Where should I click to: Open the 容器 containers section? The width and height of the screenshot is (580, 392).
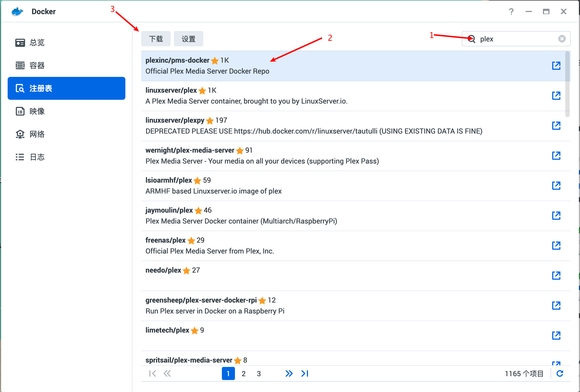(67, 65)
